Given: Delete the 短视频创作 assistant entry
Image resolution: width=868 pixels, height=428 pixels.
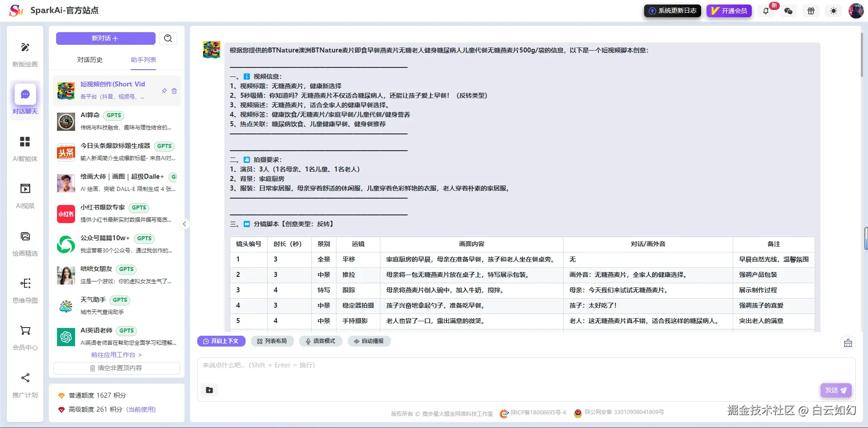Looking at the screenshot, I should point(174,91).
